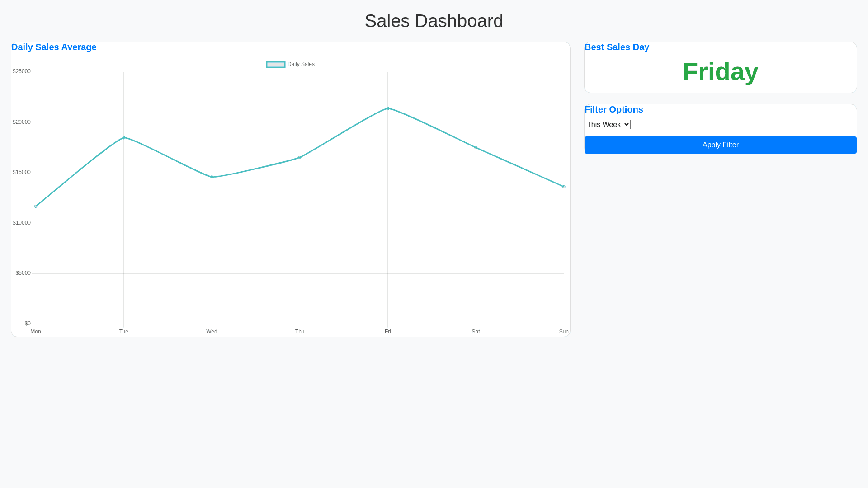Screen dimensions: 868x488
Task: Click the Friday best sales day text
Action: coord(720,72)
